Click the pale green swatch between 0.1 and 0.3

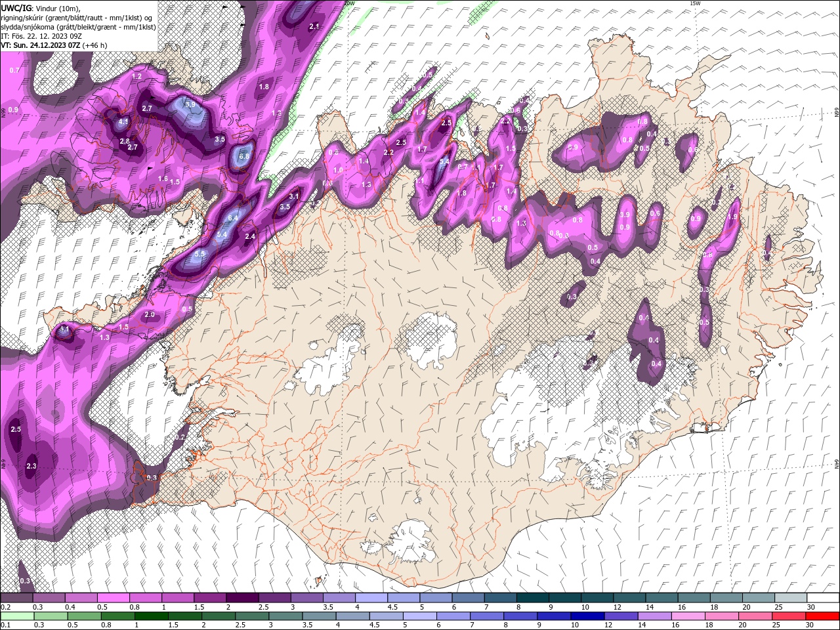(16, 616)
